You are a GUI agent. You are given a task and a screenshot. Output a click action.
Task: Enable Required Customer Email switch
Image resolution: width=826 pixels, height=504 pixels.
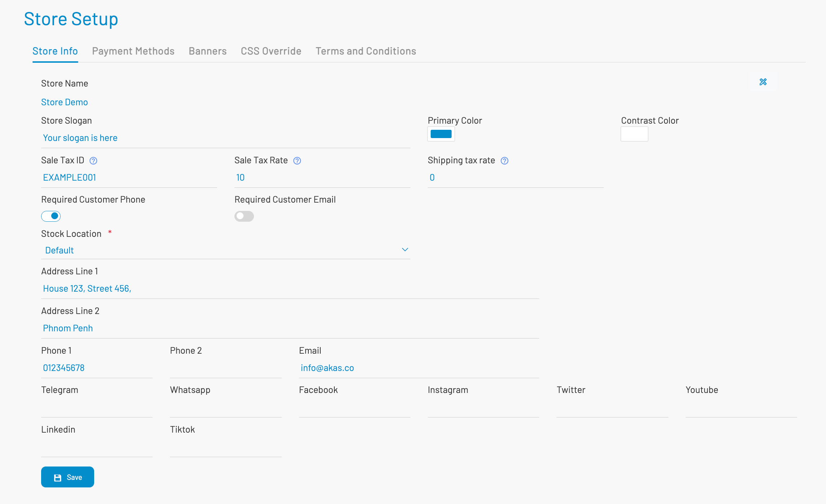coord(244,216)
